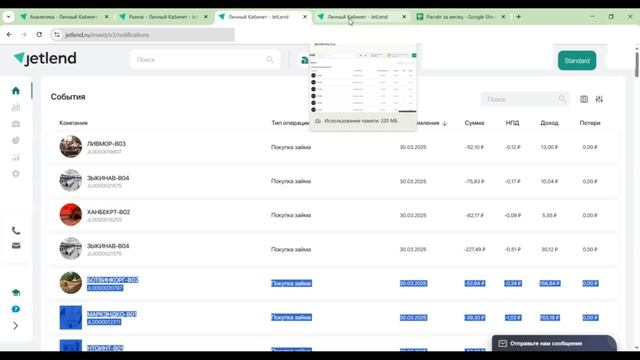Expand the sidebar with the chevron arrow

coord(16,326)
